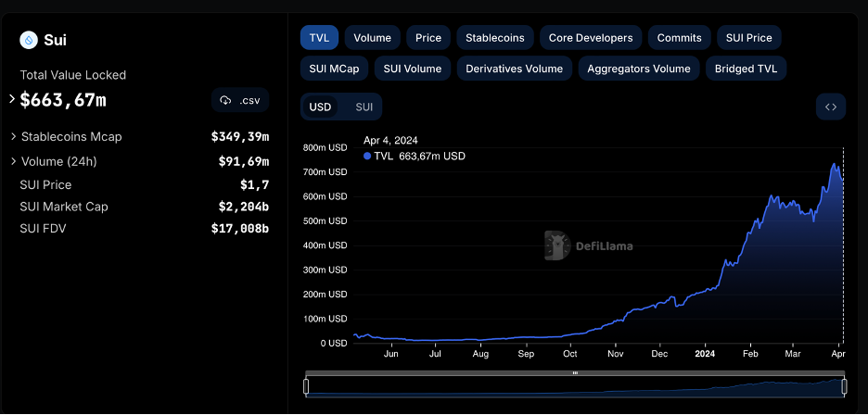Toggle the TVL chart metric
The width and height of the screenshot is (868, 415).
coord(319,38)
